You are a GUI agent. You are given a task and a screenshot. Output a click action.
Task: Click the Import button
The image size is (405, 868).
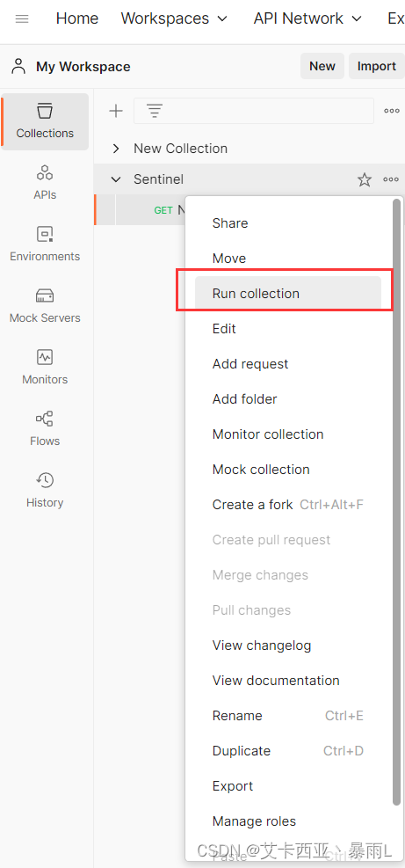pos(376,67)
